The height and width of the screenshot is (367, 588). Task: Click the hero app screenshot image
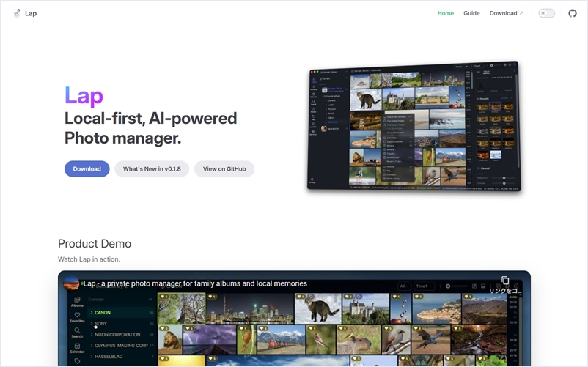414,127
